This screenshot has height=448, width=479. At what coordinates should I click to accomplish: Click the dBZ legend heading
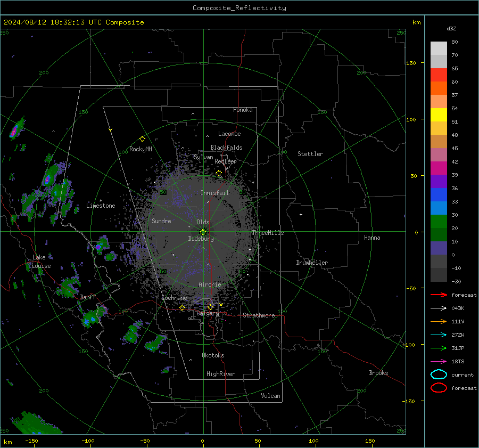[x=451, y=28]
